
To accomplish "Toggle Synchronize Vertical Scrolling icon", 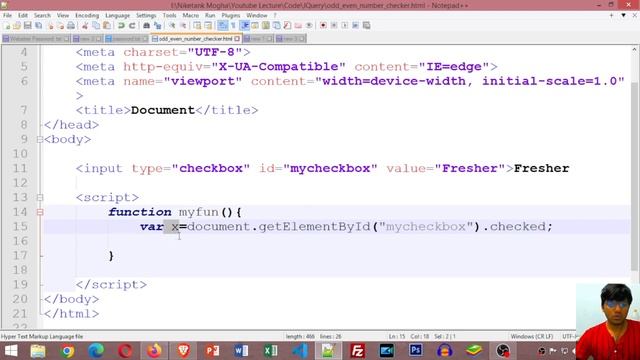I will 197,25.
